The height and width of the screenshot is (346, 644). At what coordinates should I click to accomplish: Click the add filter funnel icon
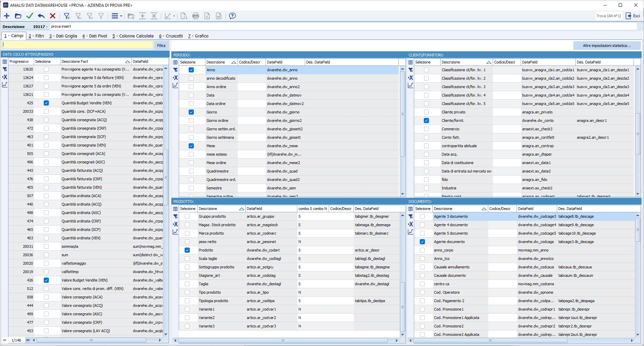(67, 16)
